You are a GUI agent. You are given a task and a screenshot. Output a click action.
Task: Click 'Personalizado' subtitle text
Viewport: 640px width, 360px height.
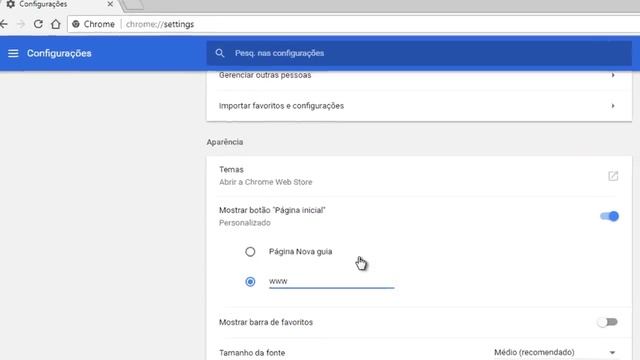[x=244, y=223]
